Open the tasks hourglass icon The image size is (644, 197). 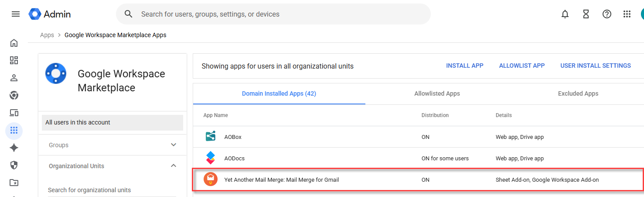586,14
